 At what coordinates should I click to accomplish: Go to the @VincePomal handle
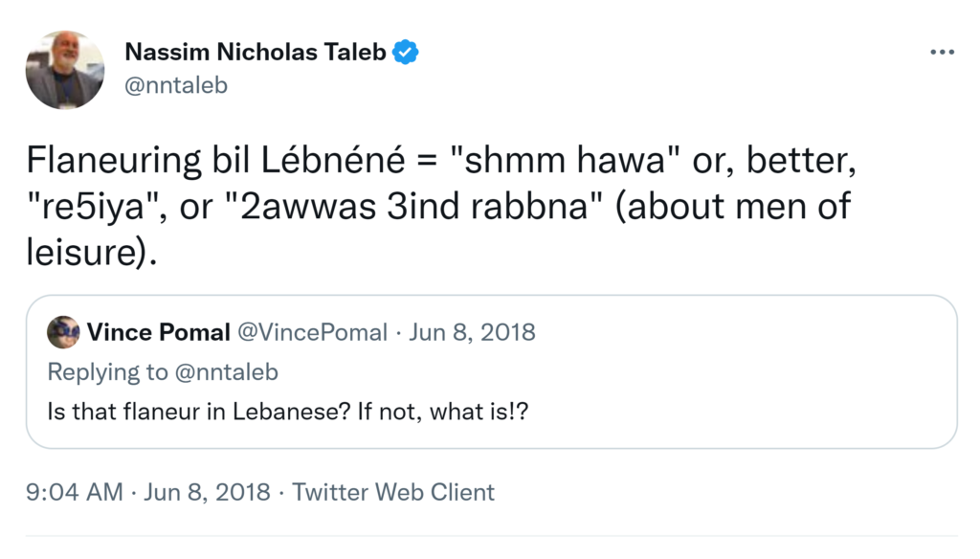312,332
